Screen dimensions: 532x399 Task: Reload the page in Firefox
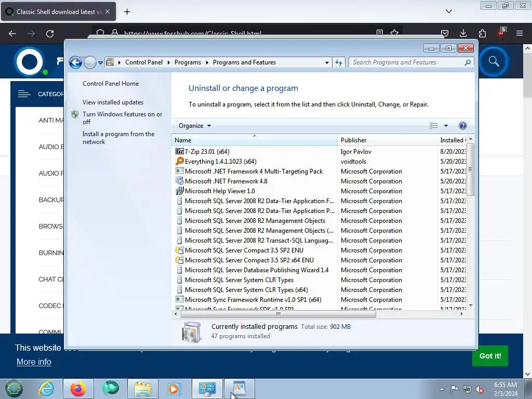tap(50, 34)
